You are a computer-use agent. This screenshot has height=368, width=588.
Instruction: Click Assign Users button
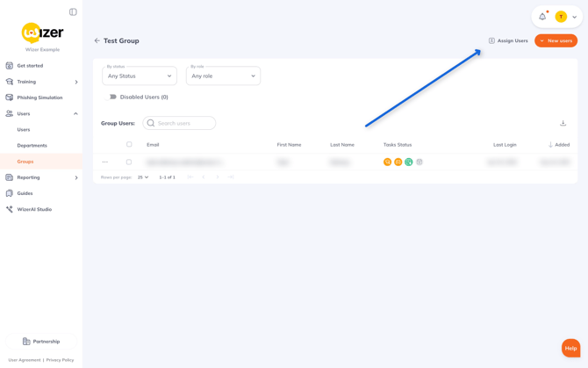[508, 40]
